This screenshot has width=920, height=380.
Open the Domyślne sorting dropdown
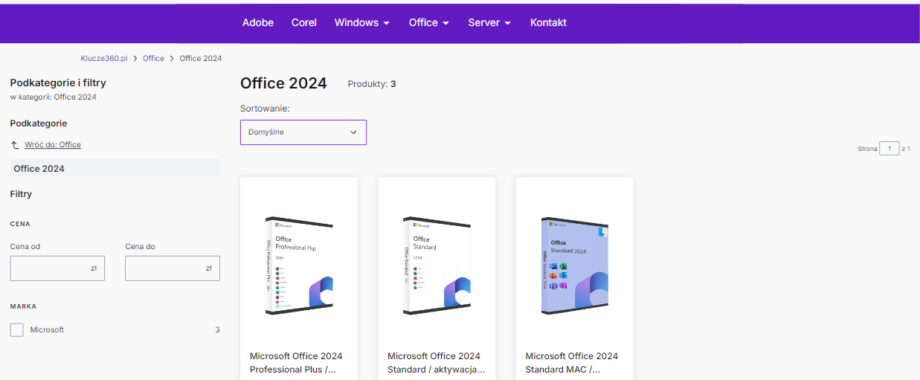(x=303, y=133)
